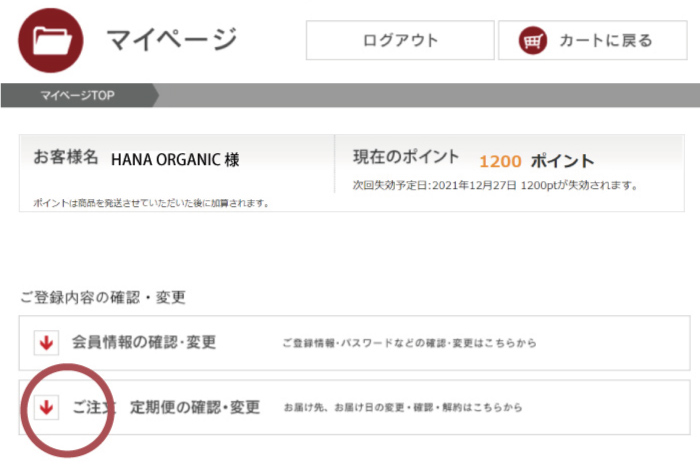Click description お届け先、お届け日の変更
700x476 pixels.
tap(403, 407)
